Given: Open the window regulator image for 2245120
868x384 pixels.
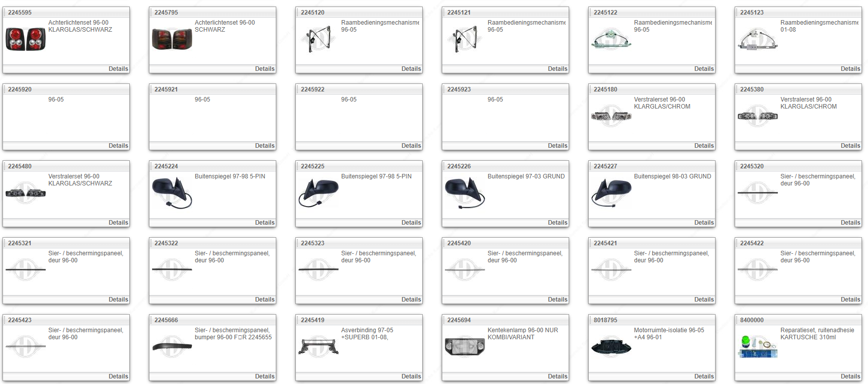Looking at the screenshot, I should 319,39.
